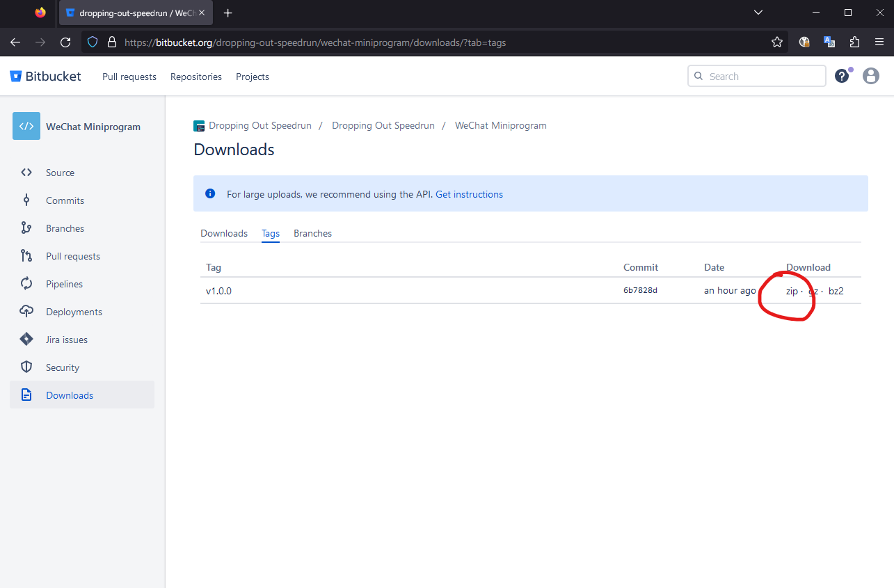Reload the page with the refresh icon
The image size is (894, 588).
[x=65, y=42]
